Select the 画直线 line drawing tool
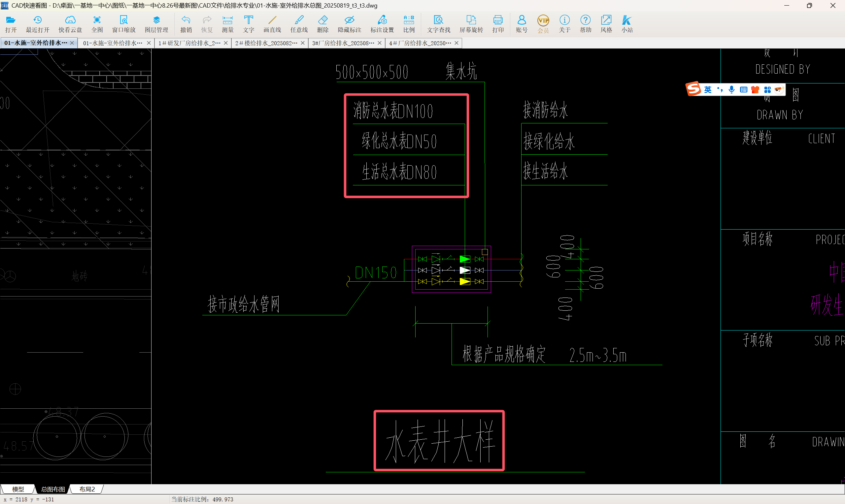 [x=272, y=24]
